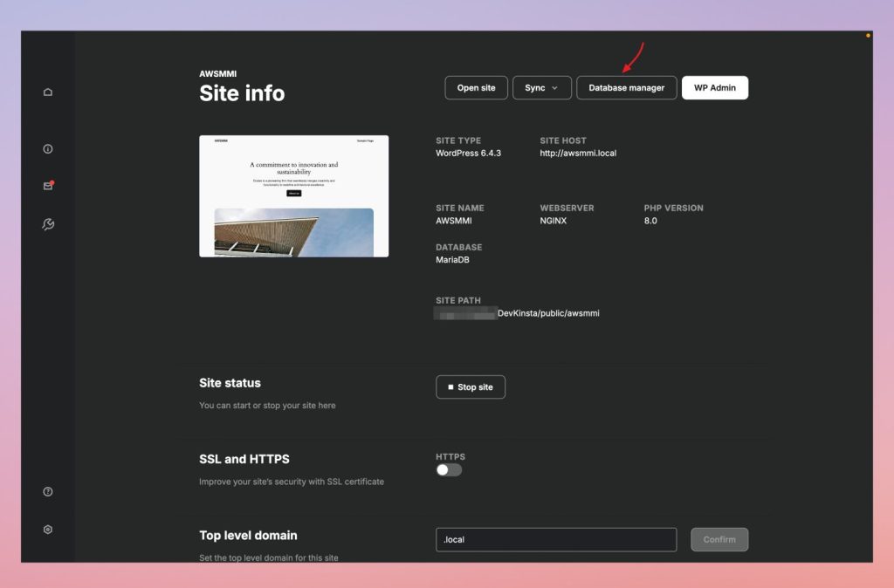Enable the HTTPS toggle switch
Image resolution: width=894 pixels, height=588 pixels.
[x=449, y=470]
